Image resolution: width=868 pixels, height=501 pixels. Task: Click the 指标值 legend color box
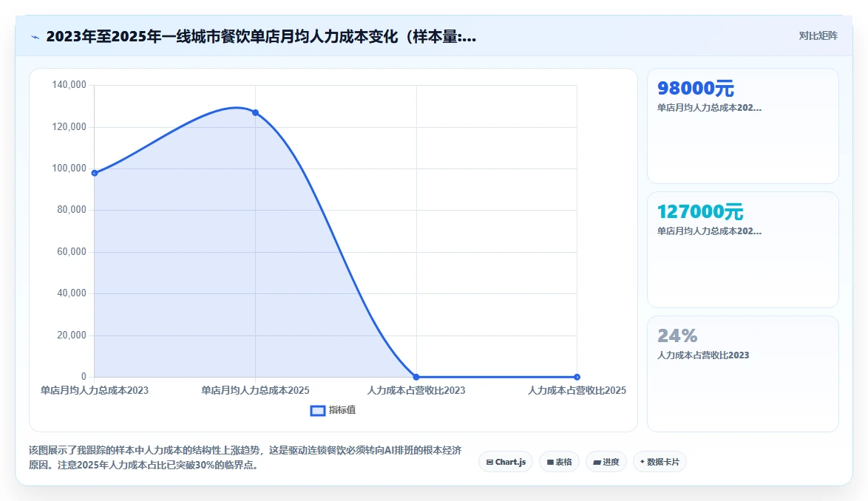[318, 411]
